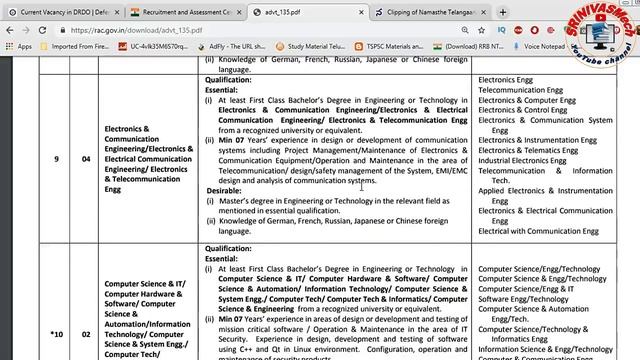Click 'Computer Science/Engg/Technology' text

(x=539, y=269)
